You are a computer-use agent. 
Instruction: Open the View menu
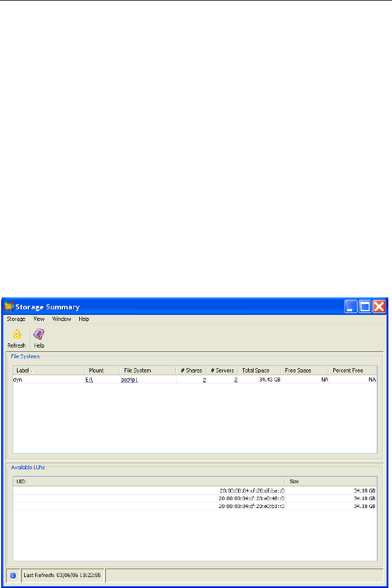[x=39, y=319]
